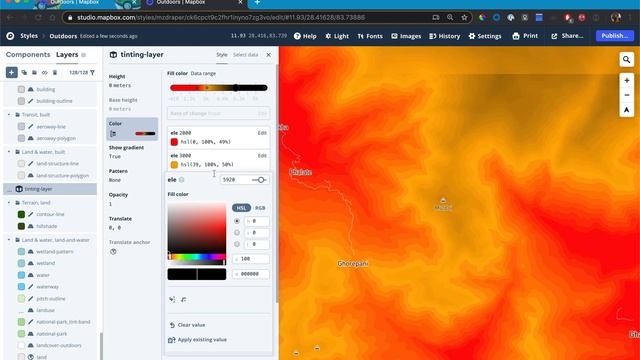Add a new layer with plus button
This screenshot has width=640, height=360.
pos(11,72)
